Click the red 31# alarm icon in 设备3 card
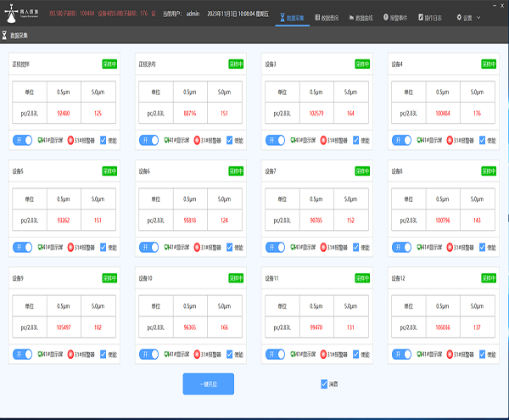509x420 pixels. [323, 140]
